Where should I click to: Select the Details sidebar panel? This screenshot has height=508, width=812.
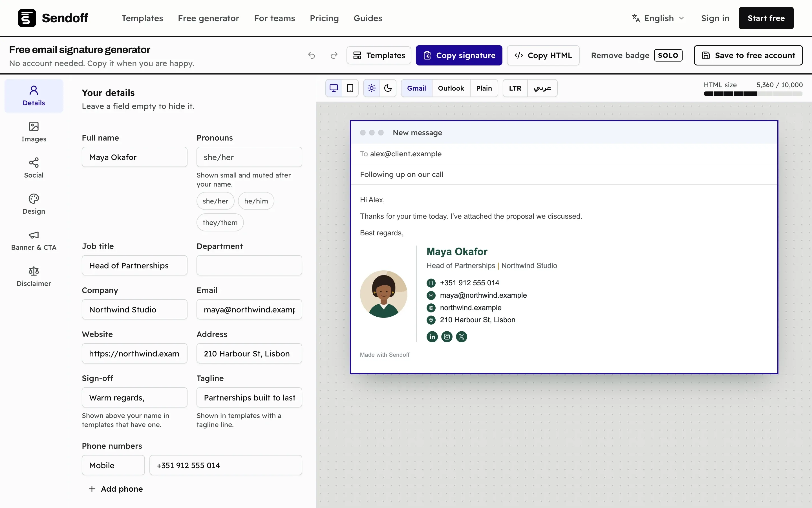[34, 96]
